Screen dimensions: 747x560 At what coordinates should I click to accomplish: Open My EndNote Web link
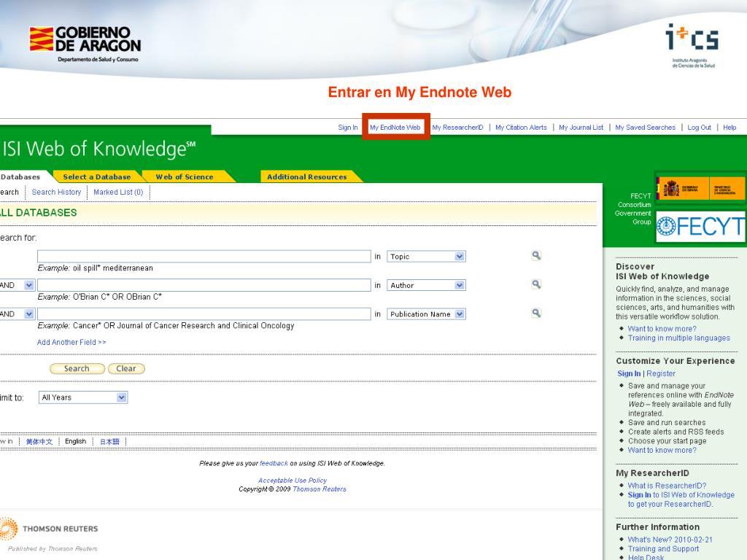tap(395, 127)
